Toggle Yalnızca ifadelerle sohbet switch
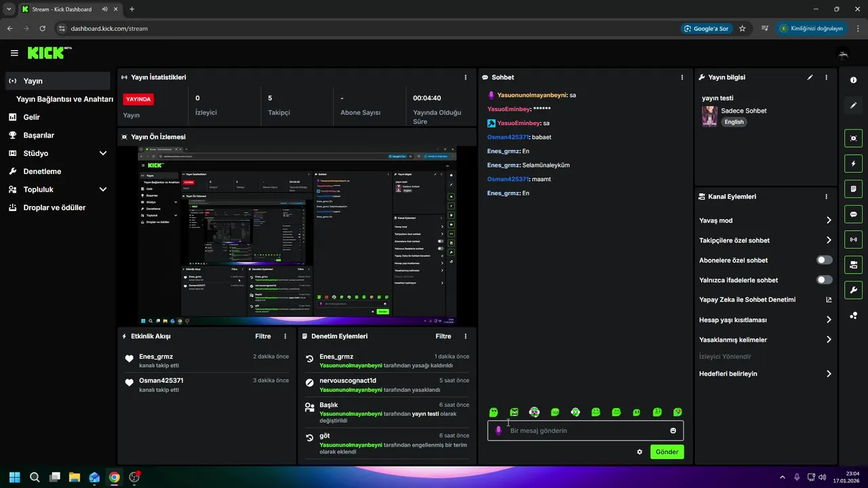The image size is (868, 488). 824,280
